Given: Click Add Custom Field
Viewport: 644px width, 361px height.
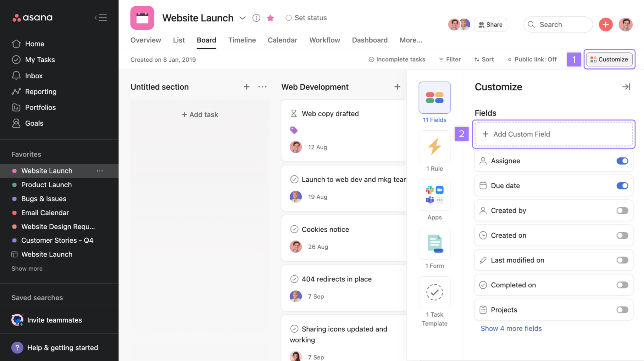Looking at the screenshot, I should click(x=553, y=134).
